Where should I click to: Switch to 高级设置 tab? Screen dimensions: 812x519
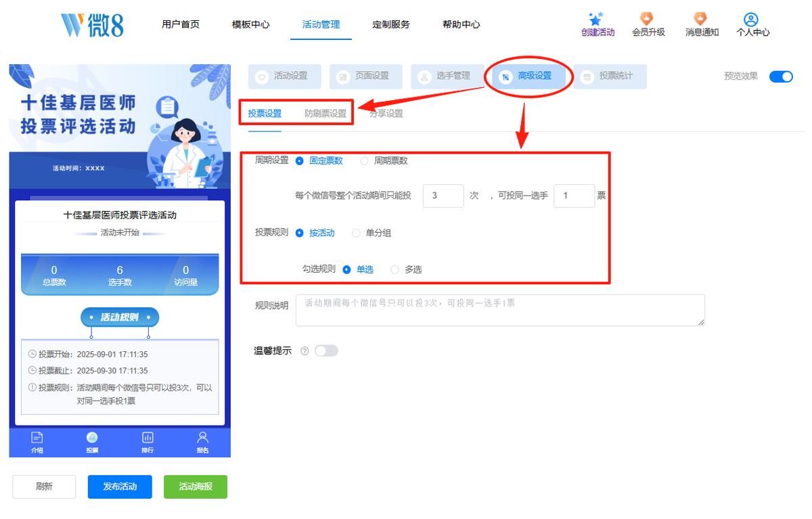pyautogui.click(x=528, y=76)
